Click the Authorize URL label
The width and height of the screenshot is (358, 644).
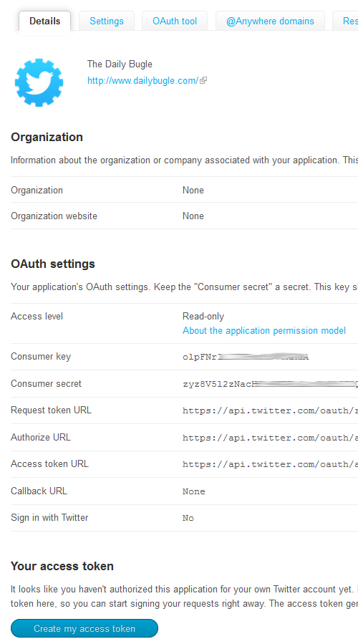point(41,437)
